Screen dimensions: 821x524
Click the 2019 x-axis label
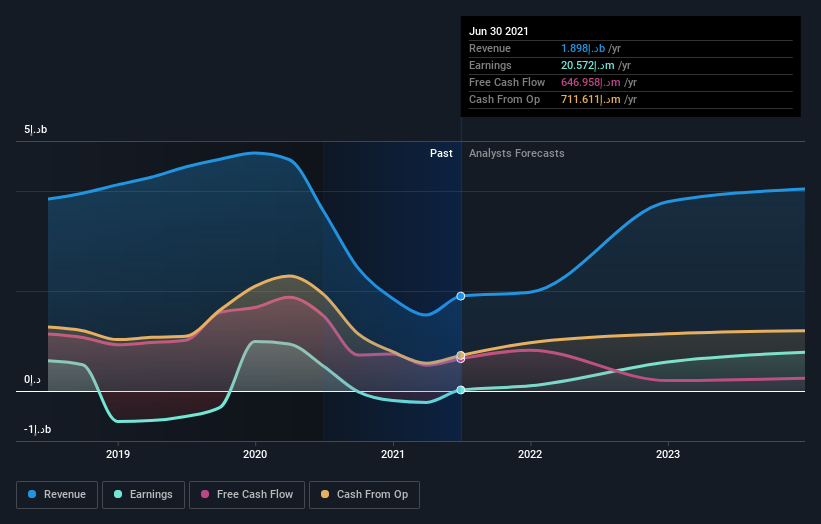(x=118, y=454)
